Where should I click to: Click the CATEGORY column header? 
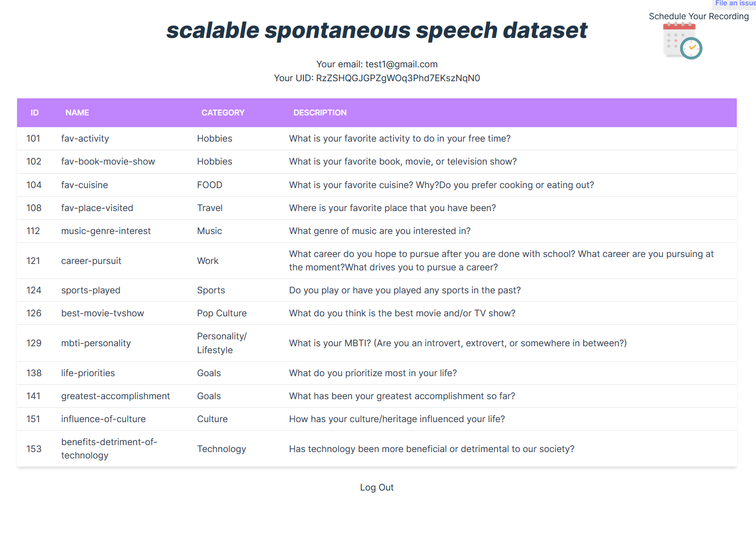pyautogui.click(x=223, y=113)
